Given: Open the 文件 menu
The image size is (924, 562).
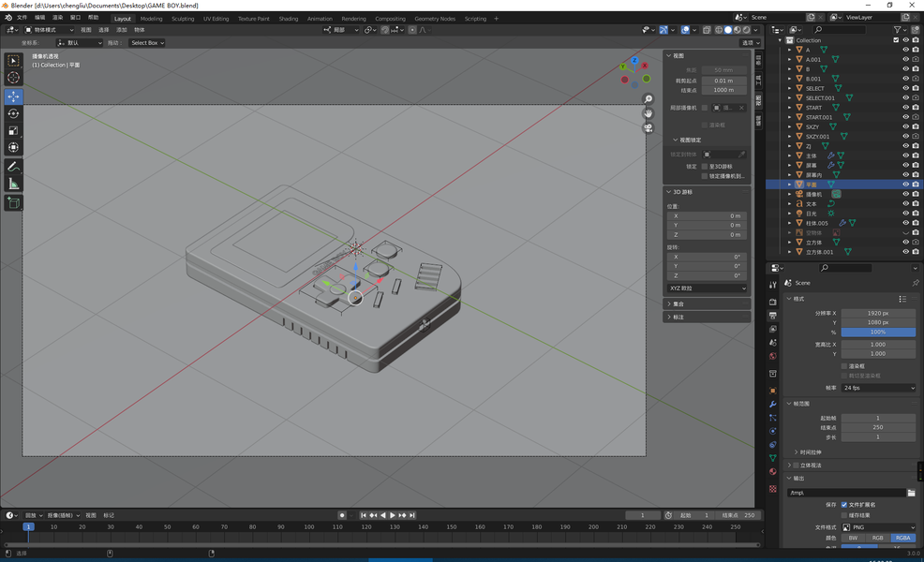Looking at the screenshot, I should [22, 18].
